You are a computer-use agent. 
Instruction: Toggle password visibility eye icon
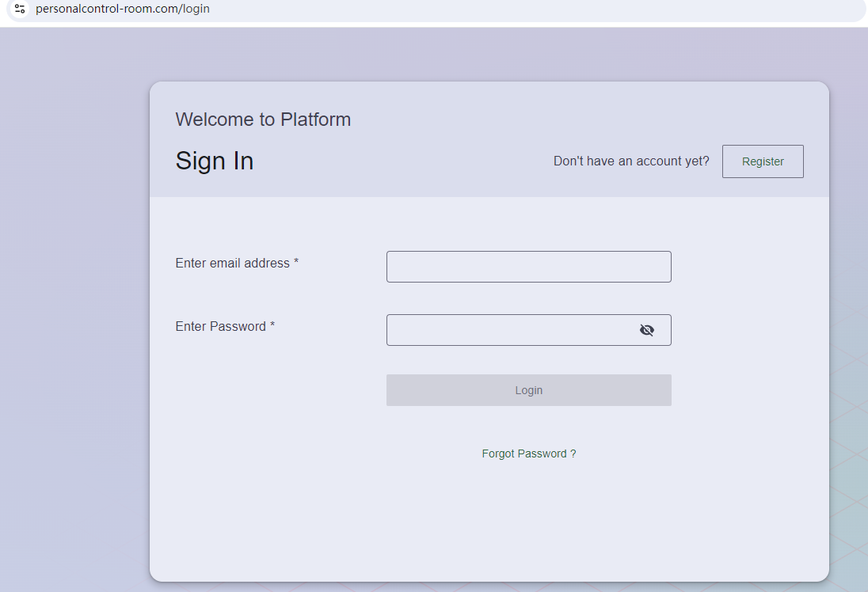point(647,330)
